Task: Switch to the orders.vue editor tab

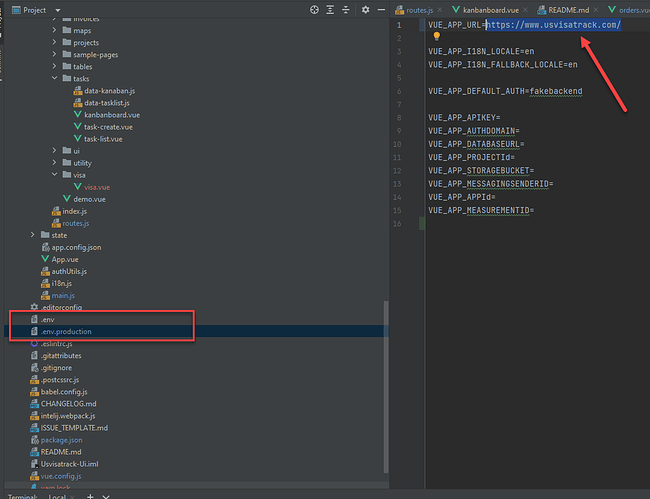Action: (x=629, y=10)
